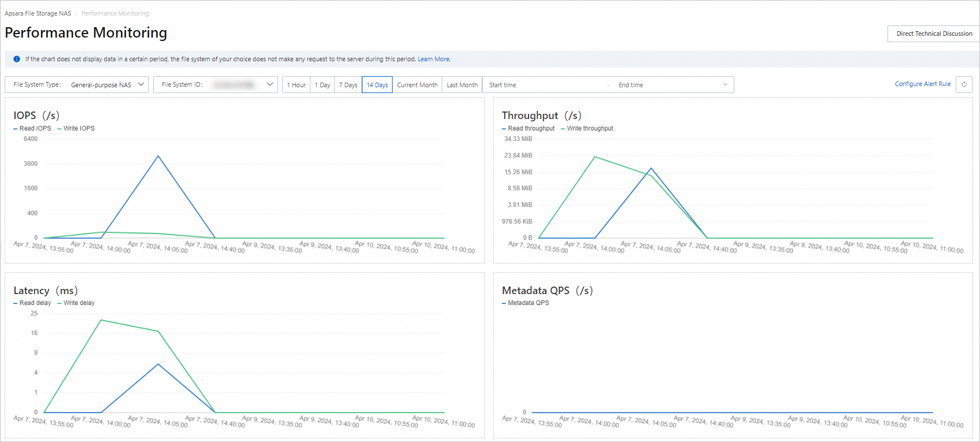Toggle the Write throughput legend item

587,128
